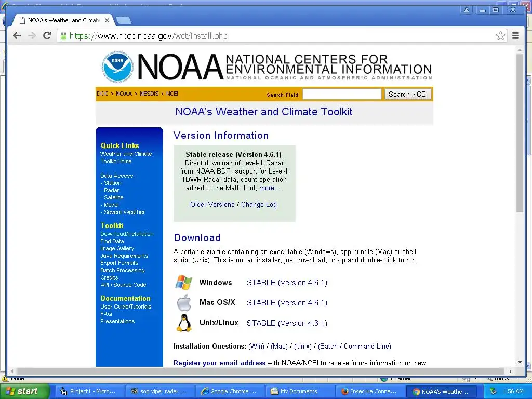Click the Chrome user profile icon

467,10
